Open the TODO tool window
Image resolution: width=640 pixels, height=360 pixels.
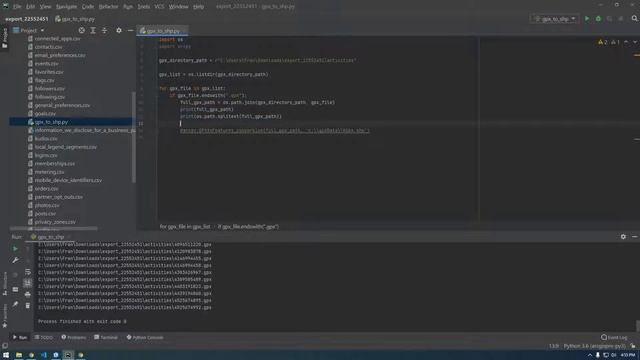click(44, 337)
